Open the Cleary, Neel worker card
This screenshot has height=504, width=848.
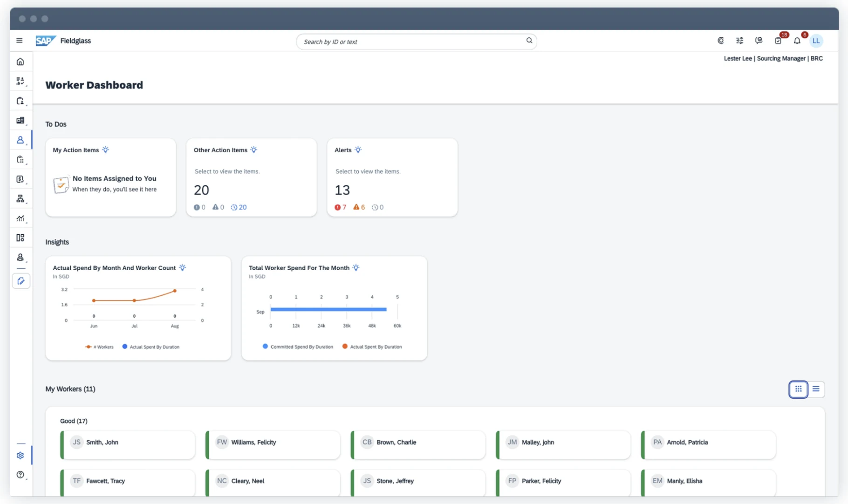coord(273,483)
